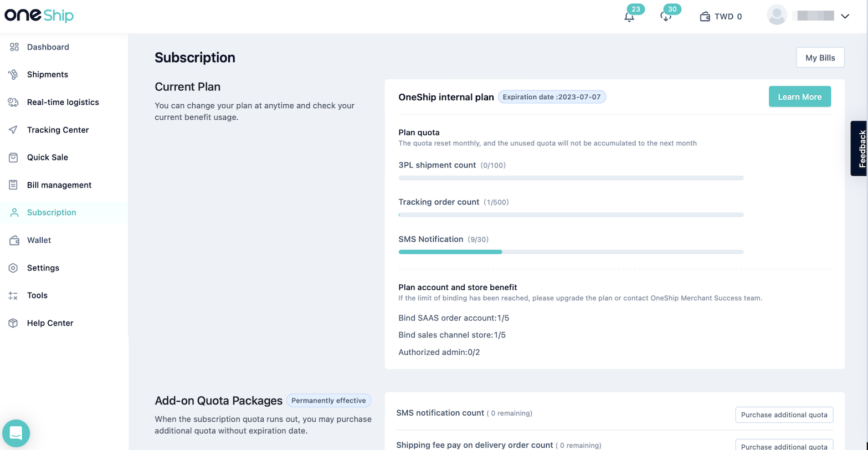Image resolution: width=868 pixels, height=450 pixels.
Task: Expand the account dropdown chevron
Action: 845,17
